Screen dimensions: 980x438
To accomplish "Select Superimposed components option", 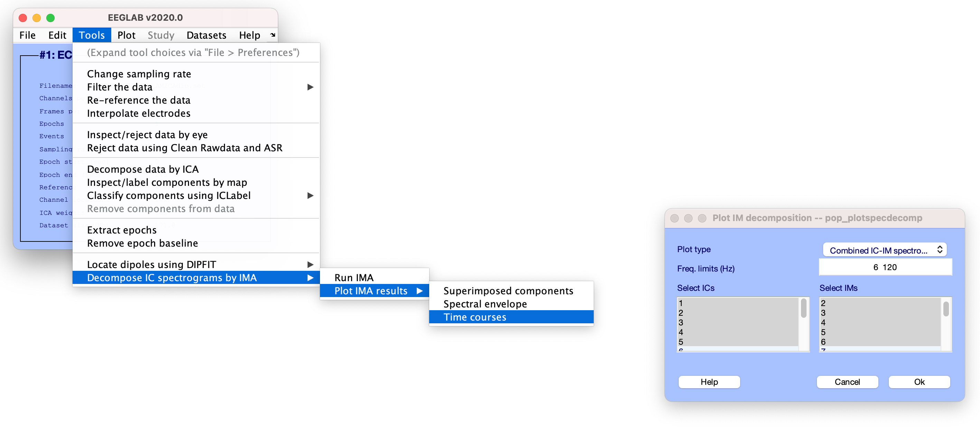I will tap(508, 291).
